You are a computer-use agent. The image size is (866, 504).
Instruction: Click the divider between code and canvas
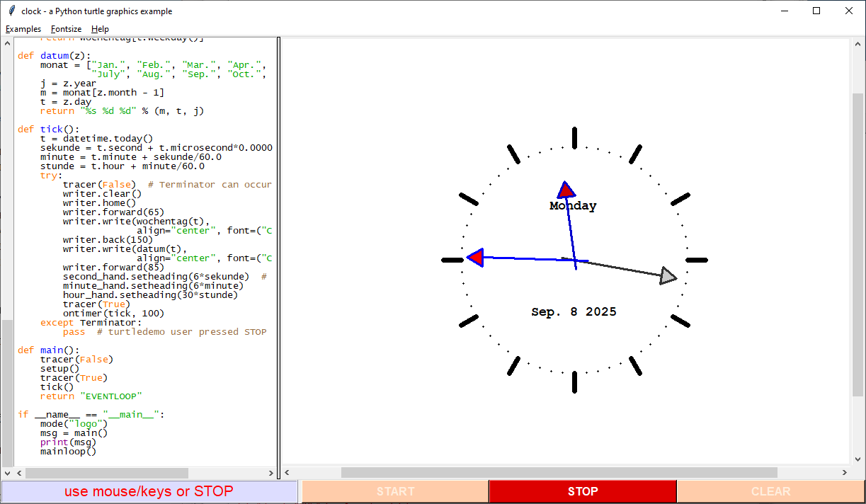pyautogui.click(x=278, y=255)
